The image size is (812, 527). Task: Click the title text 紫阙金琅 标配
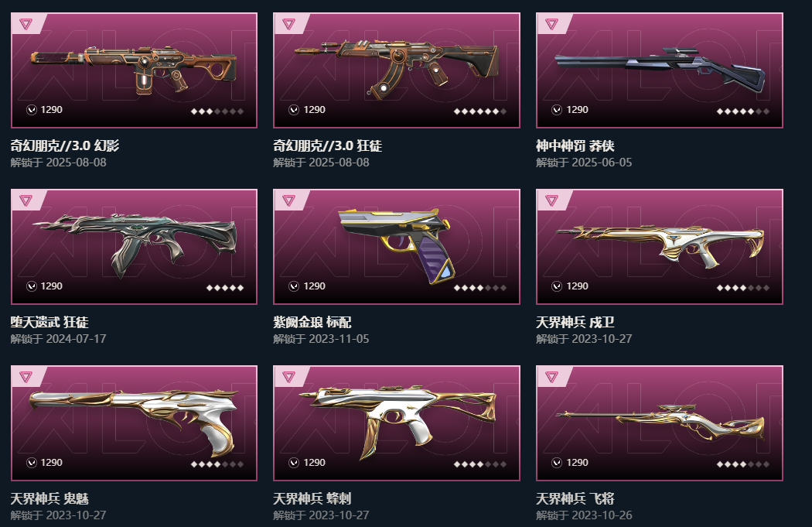312,323
